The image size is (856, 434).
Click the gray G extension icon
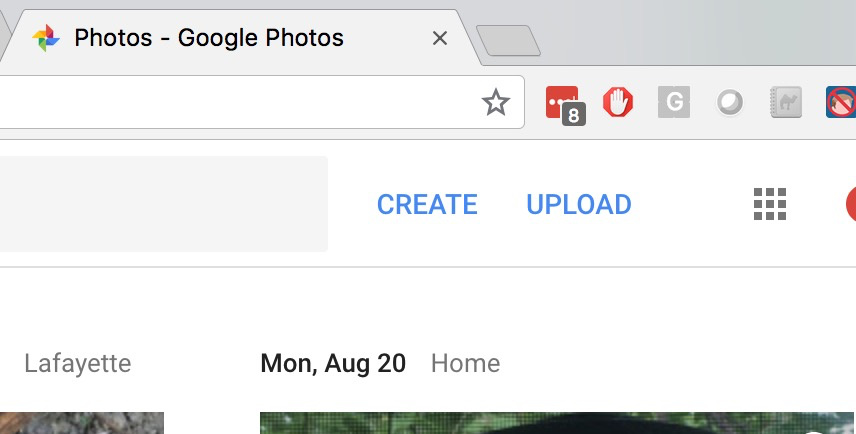pos(674,102)
